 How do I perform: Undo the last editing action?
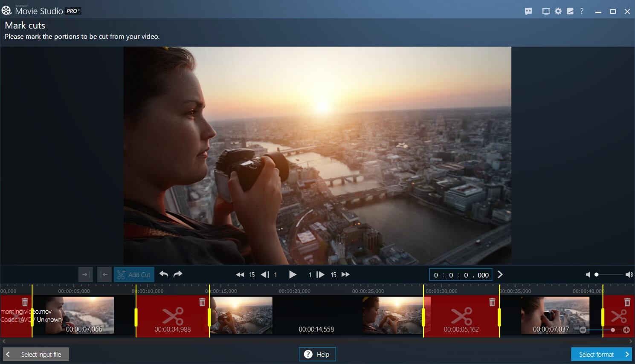pos(164,274)
